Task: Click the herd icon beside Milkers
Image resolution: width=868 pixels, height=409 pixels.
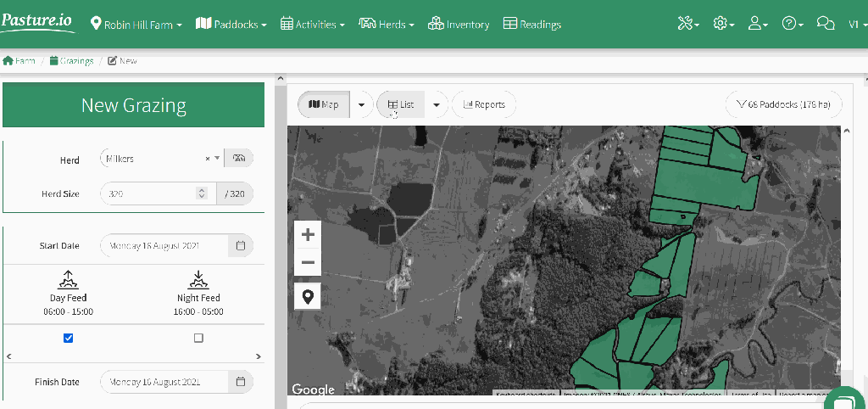Action: point(239,159)
